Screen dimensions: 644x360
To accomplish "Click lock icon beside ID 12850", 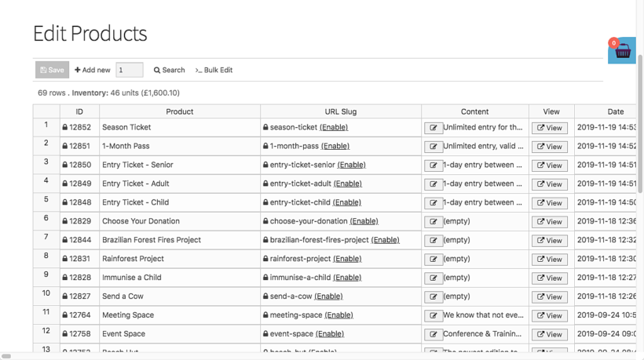I will 65,165.
